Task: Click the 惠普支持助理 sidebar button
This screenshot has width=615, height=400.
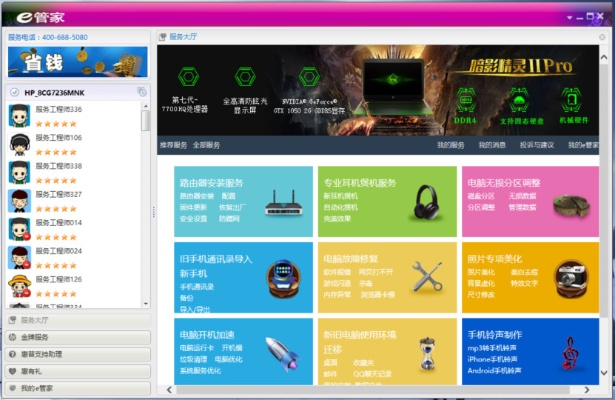Action: pos(78,354)
